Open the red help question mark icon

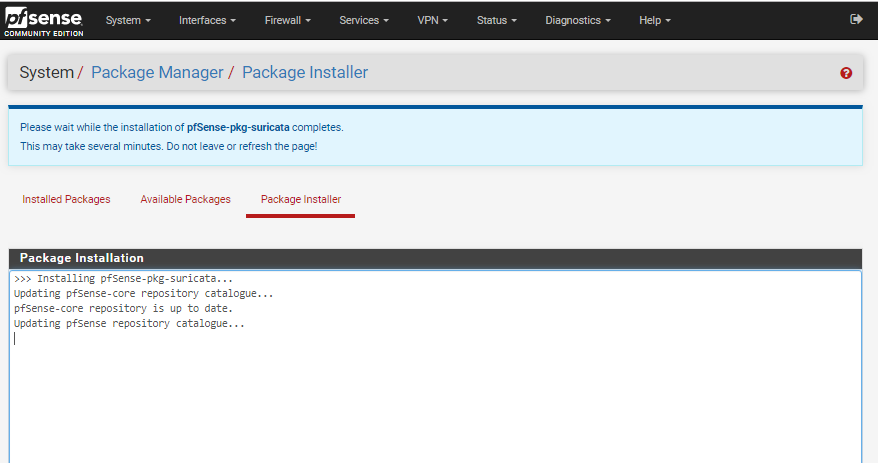[846, 73]
